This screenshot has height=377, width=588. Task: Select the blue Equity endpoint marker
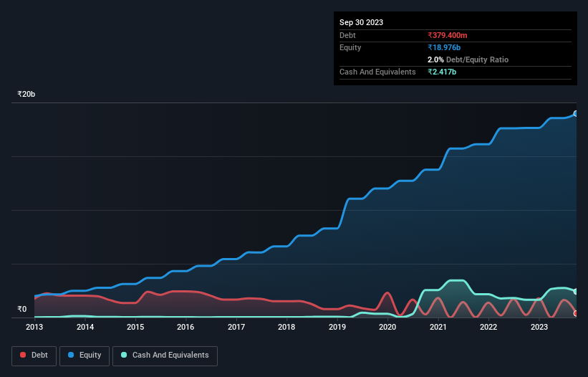576,114
